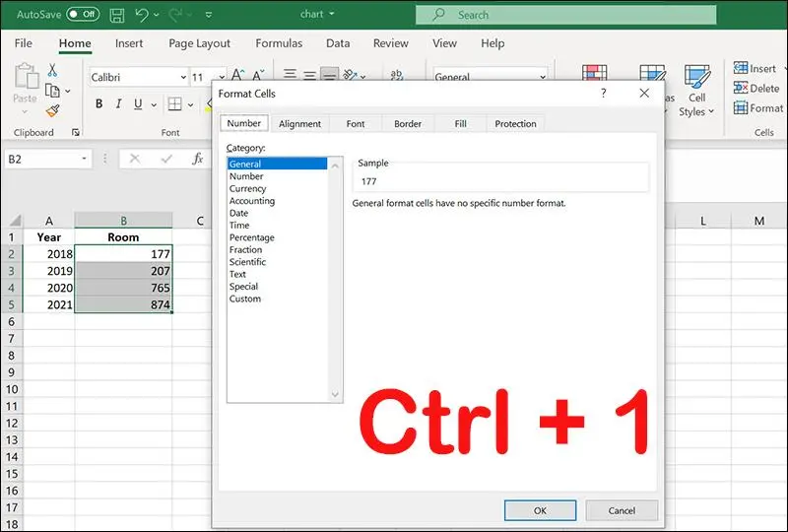788x532 pixels.
Task: Click the Insert Function fx icon
Action: pos(198,159)
